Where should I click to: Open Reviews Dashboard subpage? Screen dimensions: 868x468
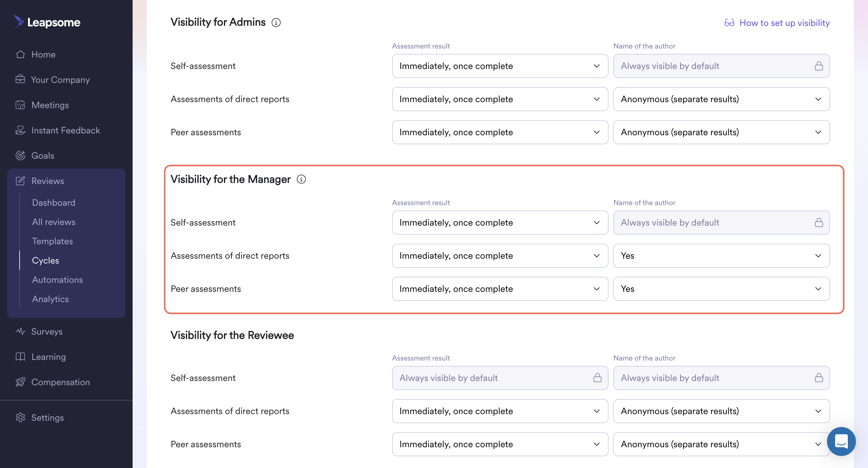pyautogui.click(x=54, y=203)
